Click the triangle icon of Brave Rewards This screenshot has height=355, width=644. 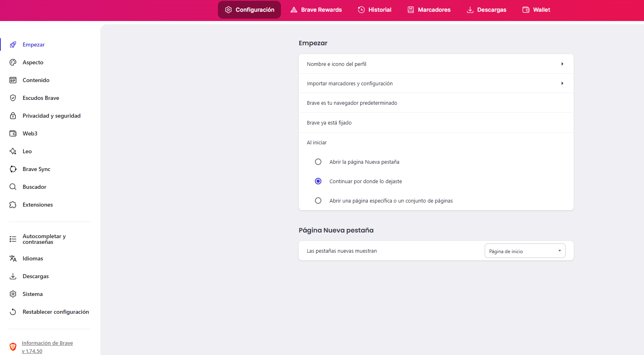tap(294, 10)
